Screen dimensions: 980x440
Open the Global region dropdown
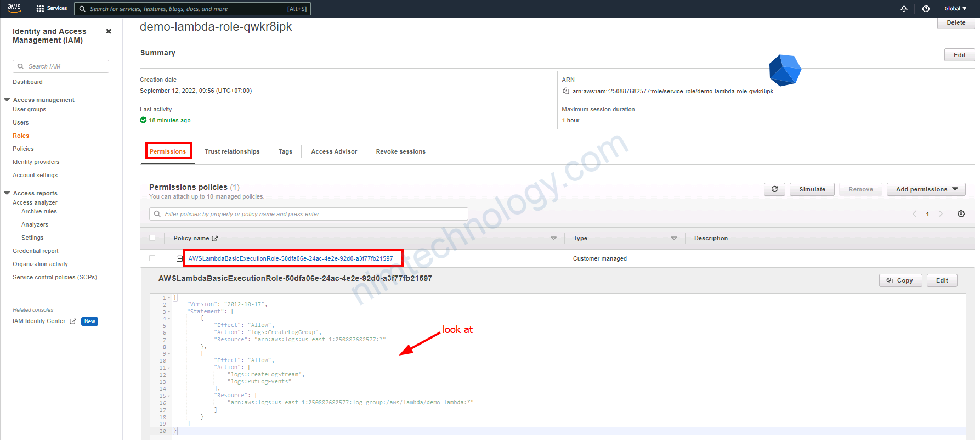point(955,9)
